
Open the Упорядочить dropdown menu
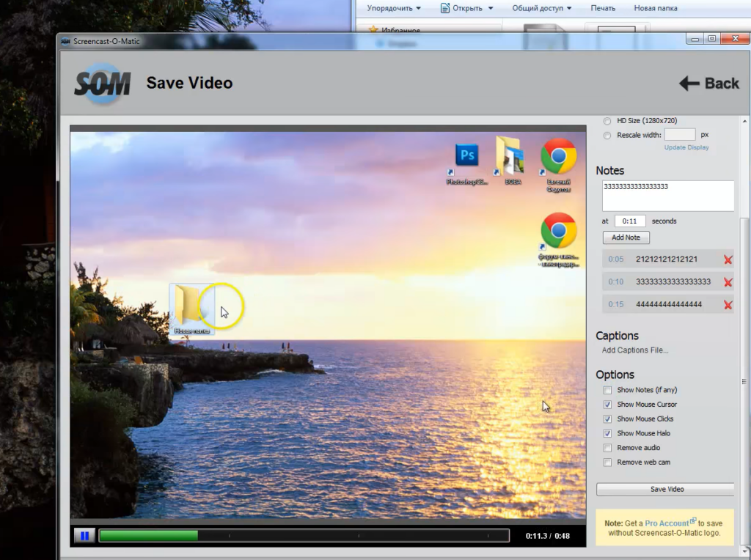click(394, 8)
